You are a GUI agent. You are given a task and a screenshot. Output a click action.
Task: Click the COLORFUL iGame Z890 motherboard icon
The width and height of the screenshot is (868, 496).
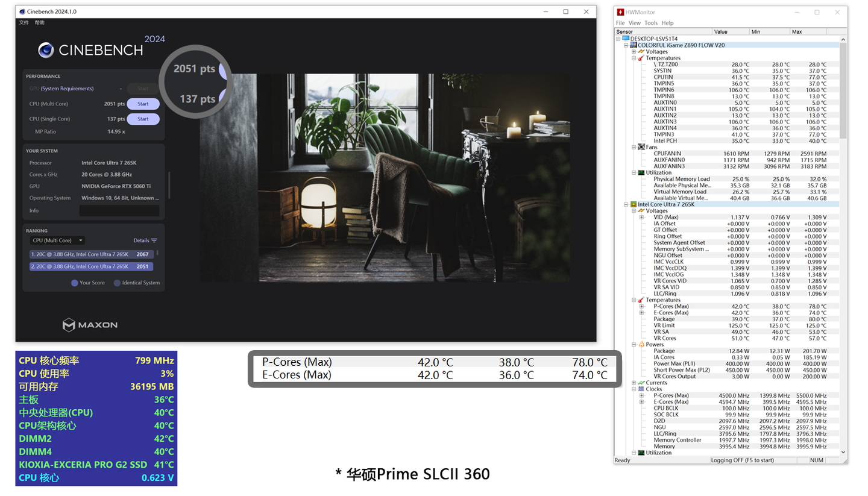tap(634, 45)
